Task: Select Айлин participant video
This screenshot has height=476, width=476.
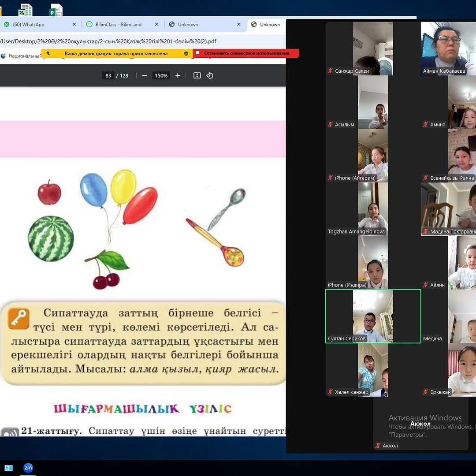Action: point(448,263)
